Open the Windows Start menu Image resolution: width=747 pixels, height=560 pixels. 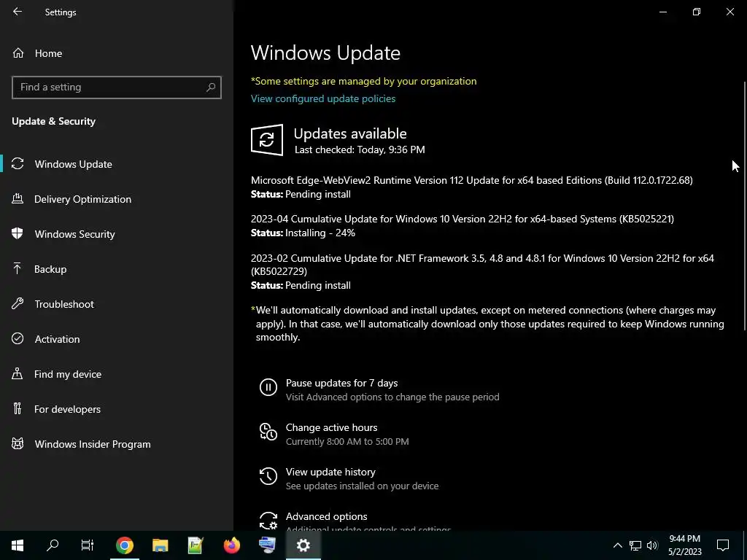(x=18, y=545)
